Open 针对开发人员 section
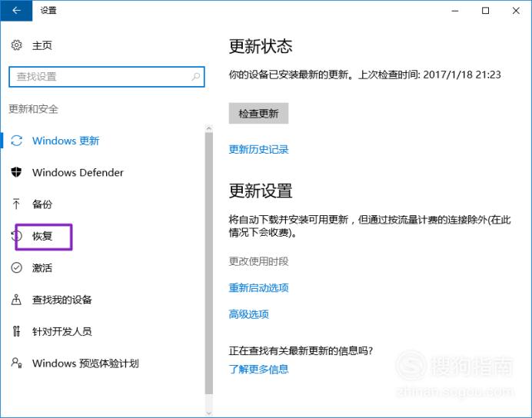 (x=62, y=331)
